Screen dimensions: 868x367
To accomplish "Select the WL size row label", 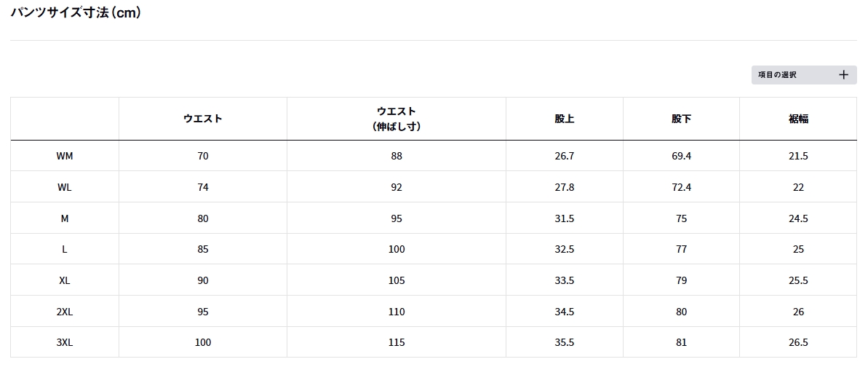I will [x=65, y=187].
